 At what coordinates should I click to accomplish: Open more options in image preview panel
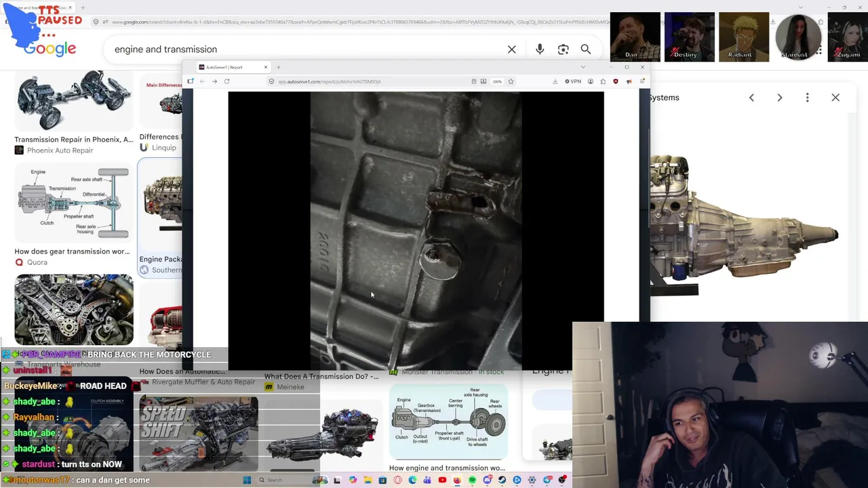(x=807, y=98)
